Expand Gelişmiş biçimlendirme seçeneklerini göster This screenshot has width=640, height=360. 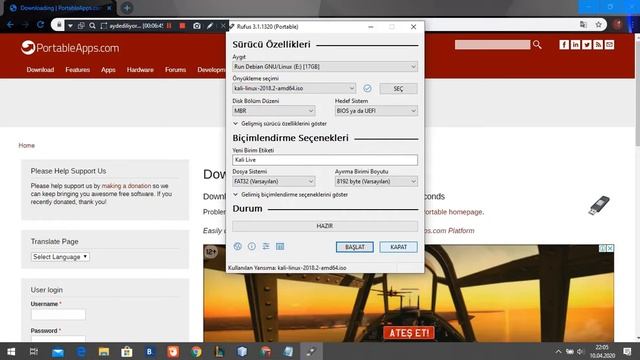[x=291, y=195]
